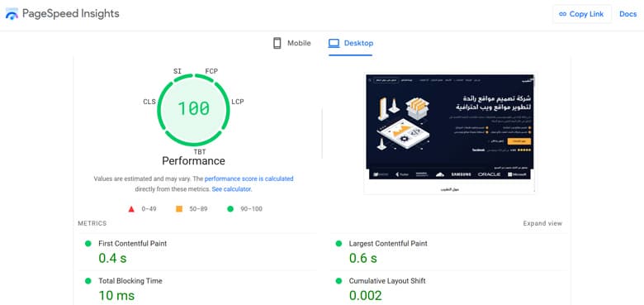
Task: Click the red triangle 0–49 legend icon
Action: (131, 209)
